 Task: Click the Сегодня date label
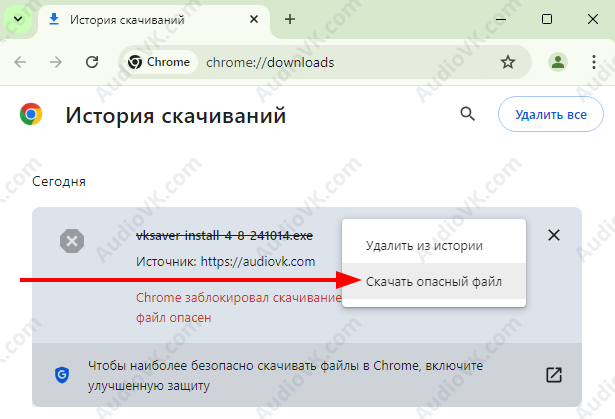(59, 182)
